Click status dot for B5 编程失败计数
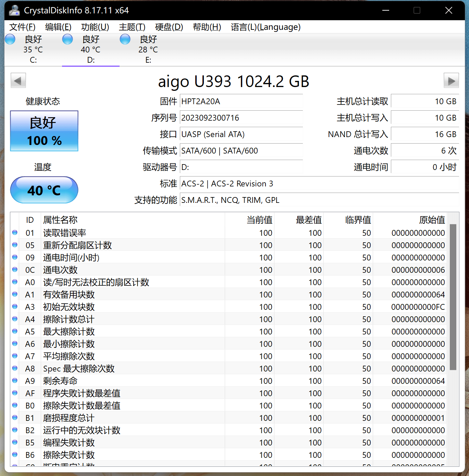 (15, 442)
